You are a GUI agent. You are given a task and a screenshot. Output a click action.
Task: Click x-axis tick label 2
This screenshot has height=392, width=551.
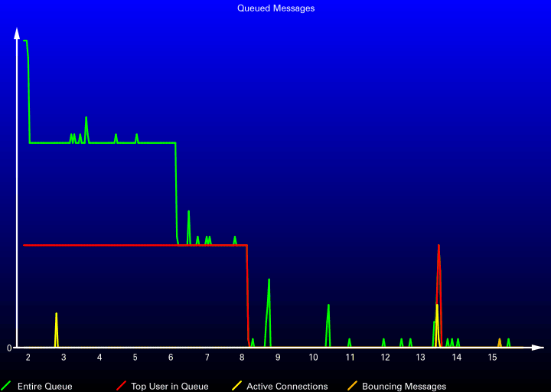[x=28, y=358]
